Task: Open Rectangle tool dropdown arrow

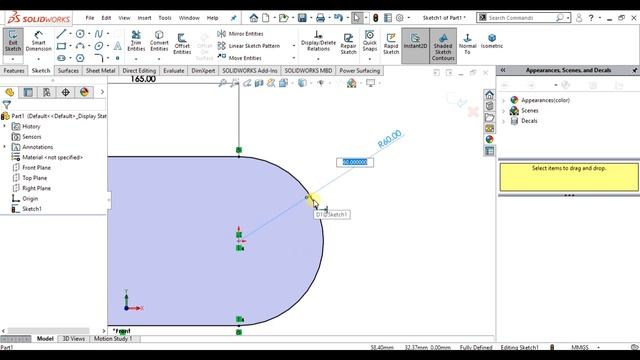Action: point(70,46)
